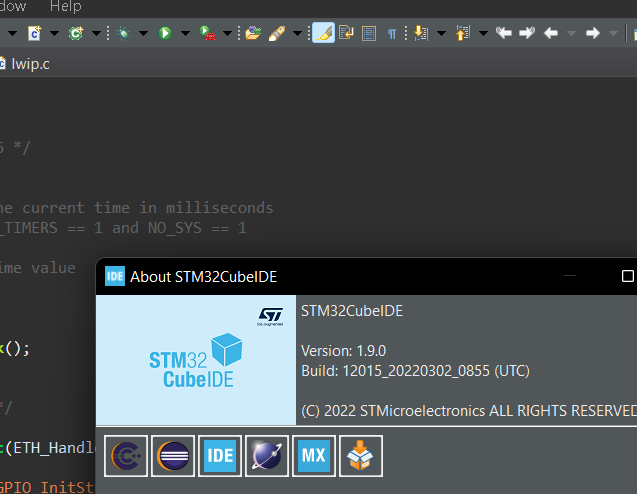Screen dimensions: 637x494
Task: Open the STM32 IDE plugin info button
Action: point(220,456)
